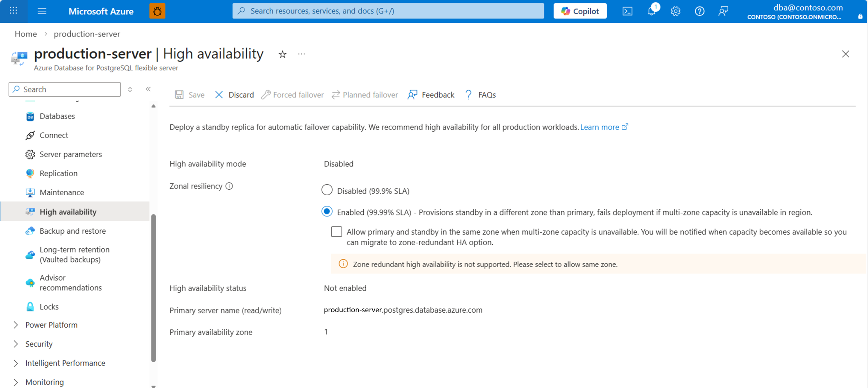Collapse the sidebar with double-chevron icon
Image resolution: width=868 pixels, height=388 pixels.
pos(148,89)
